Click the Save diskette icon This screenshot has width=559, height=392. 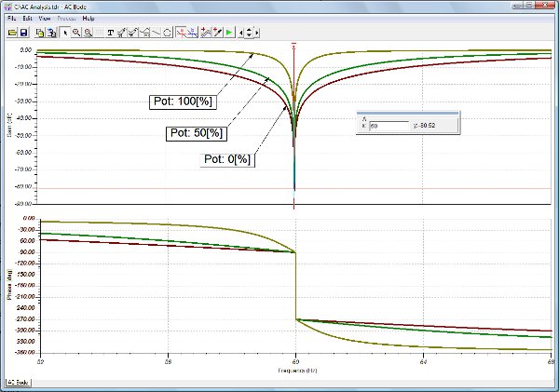(x=23, y=32)
